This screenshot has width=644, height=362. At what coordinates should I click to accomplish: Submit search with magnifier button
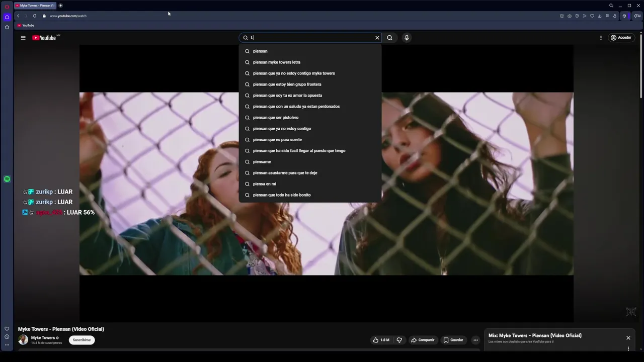389,38
